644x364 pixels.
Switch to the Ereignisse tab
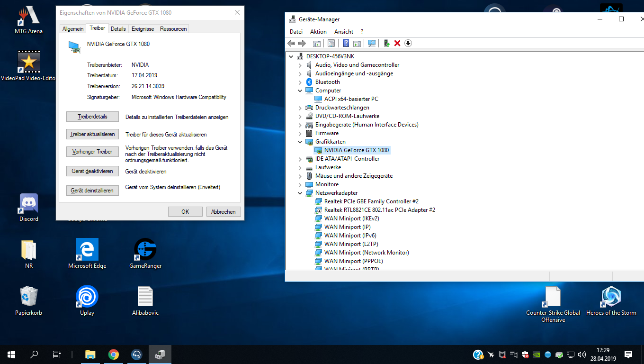143,29
